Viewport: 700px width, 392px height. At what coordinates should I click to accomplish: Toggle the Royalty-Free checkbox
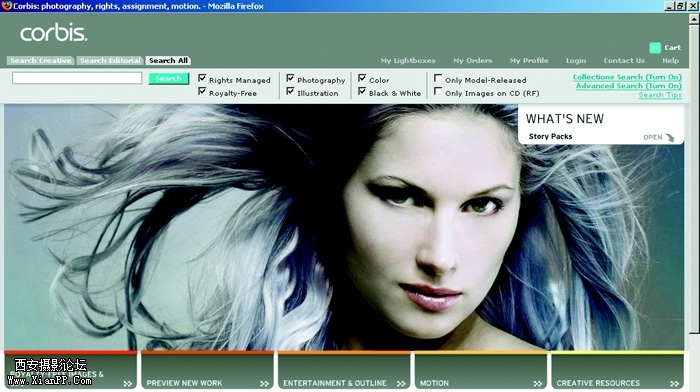click(202, 92)
